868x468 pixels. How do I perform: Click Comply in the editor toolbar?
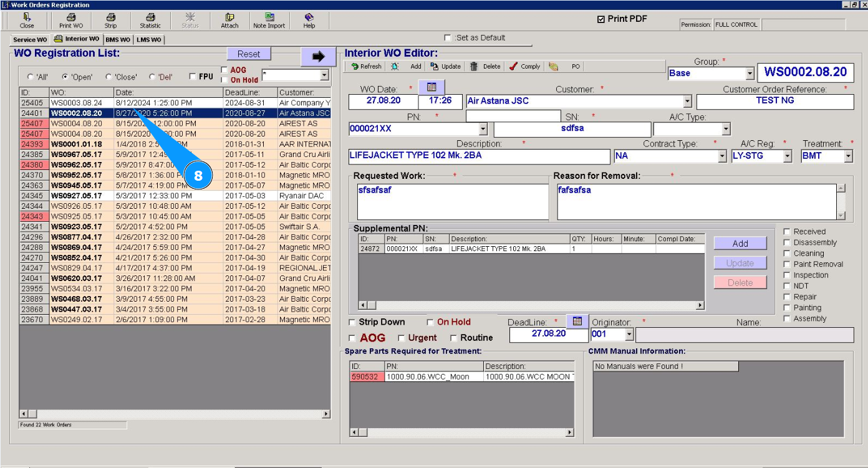click(524, 66)
